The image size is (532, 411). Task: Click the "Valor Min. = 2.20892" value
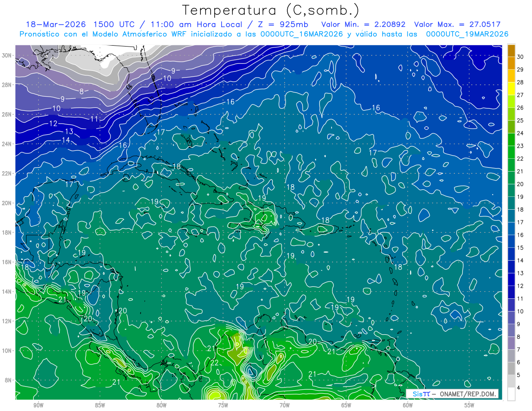(364, 24)
